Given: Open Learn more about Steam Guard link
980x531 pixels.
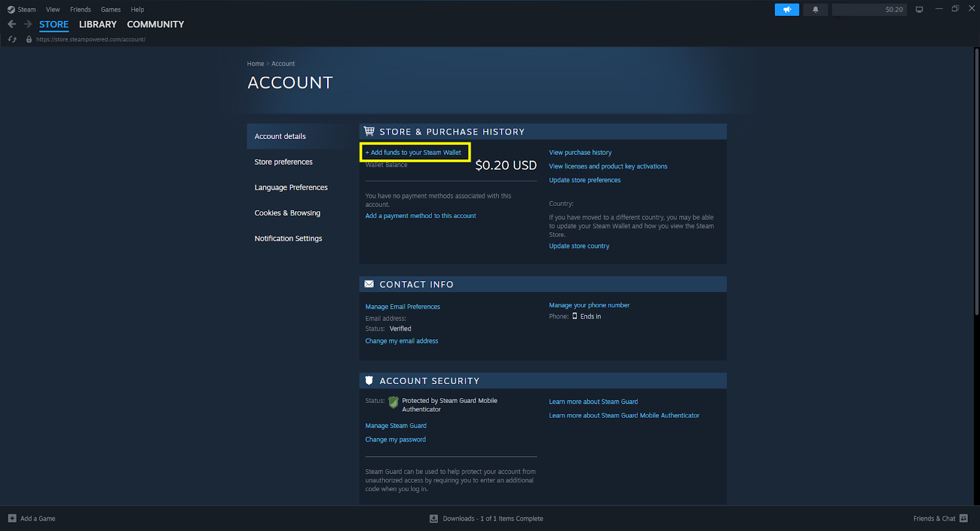Looking at the screenshot, I should pos(594,402).
